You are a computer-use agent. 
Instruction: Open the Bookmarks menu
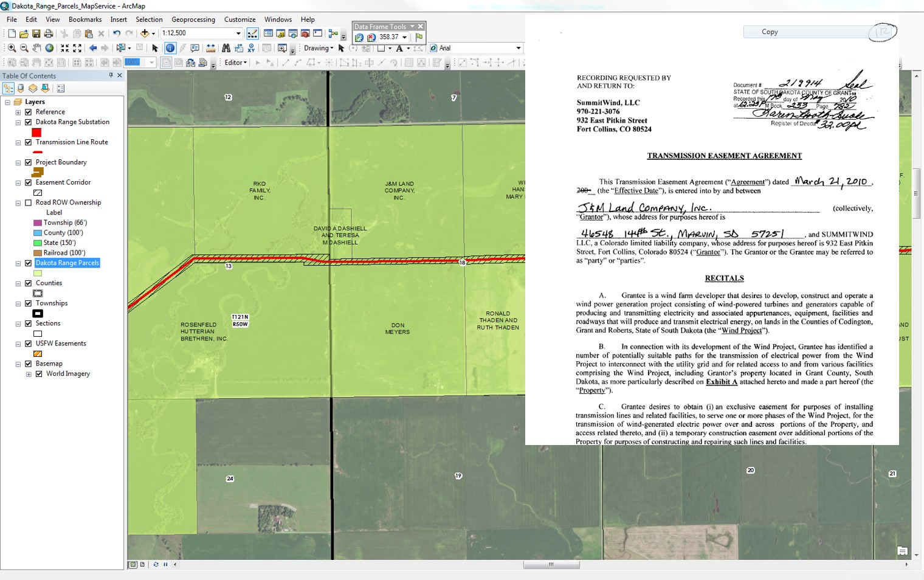coord(85,19)
